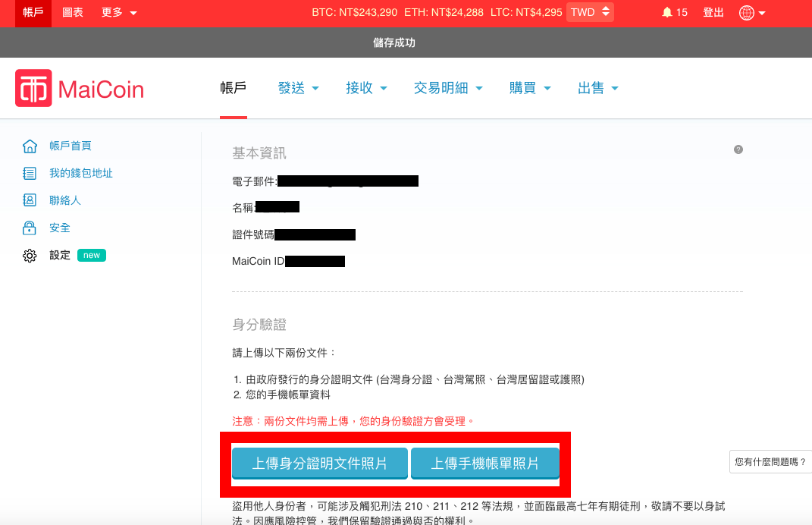
Task: Open 安全 in sidebar
Action: (x=60, y=228)
